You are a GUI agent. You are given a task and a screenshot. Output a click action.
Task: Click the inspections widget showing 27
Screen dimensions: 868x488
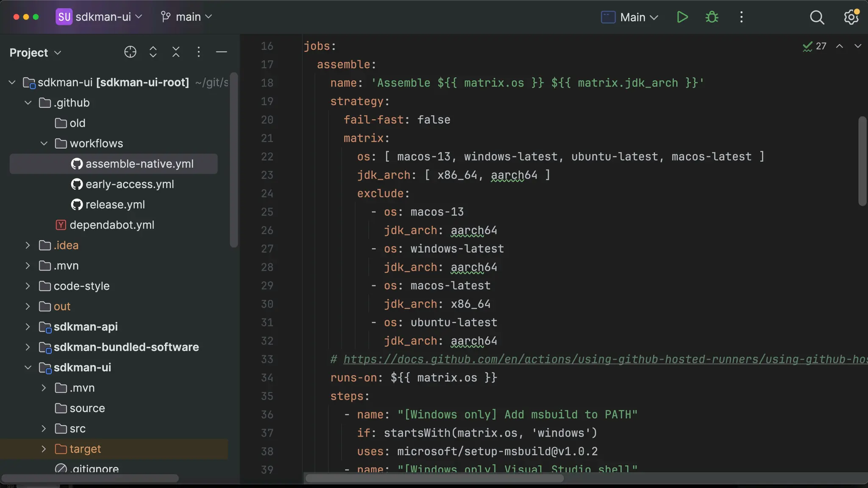click(814, 46)
